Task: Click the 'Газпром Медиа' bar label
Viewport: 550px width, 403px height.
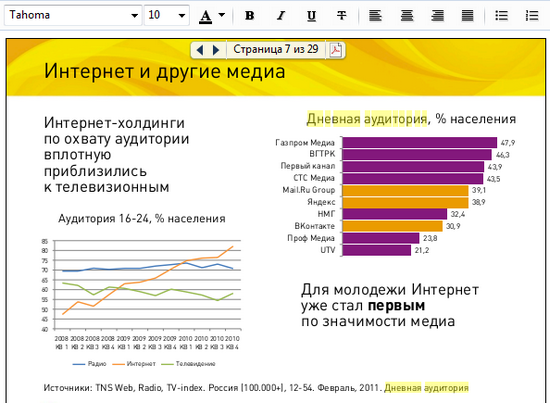Action: pyautogui.click(x=305, y=143)
